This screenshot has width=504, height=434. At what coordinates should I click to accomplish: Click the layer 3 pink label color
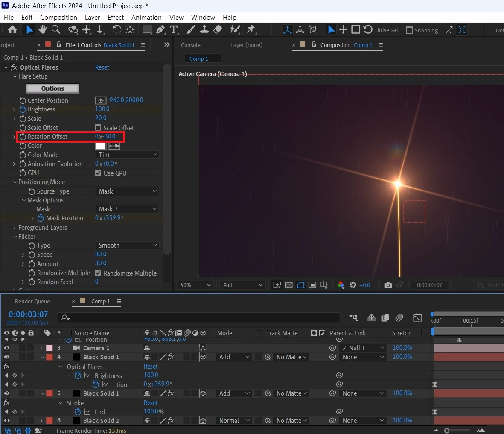point(50,348)
